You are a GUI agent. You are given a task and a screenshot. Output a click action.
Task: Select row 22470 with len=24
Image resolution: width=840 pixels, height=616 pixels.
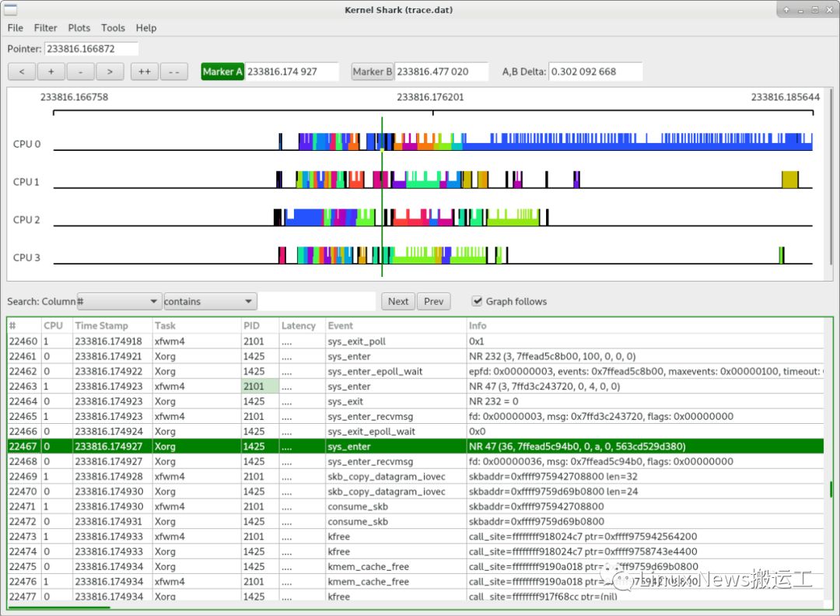tap(415, 492)
